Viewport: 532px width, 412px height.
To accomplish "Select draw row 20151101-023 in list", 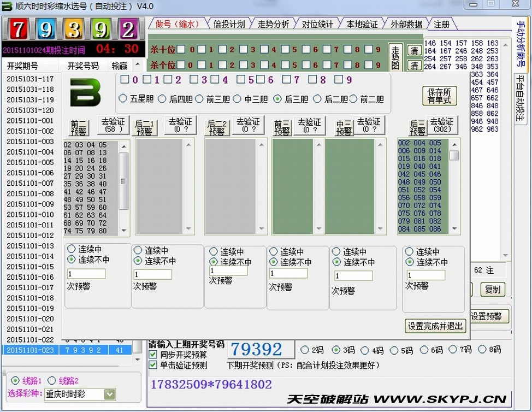I will point(30,350).
